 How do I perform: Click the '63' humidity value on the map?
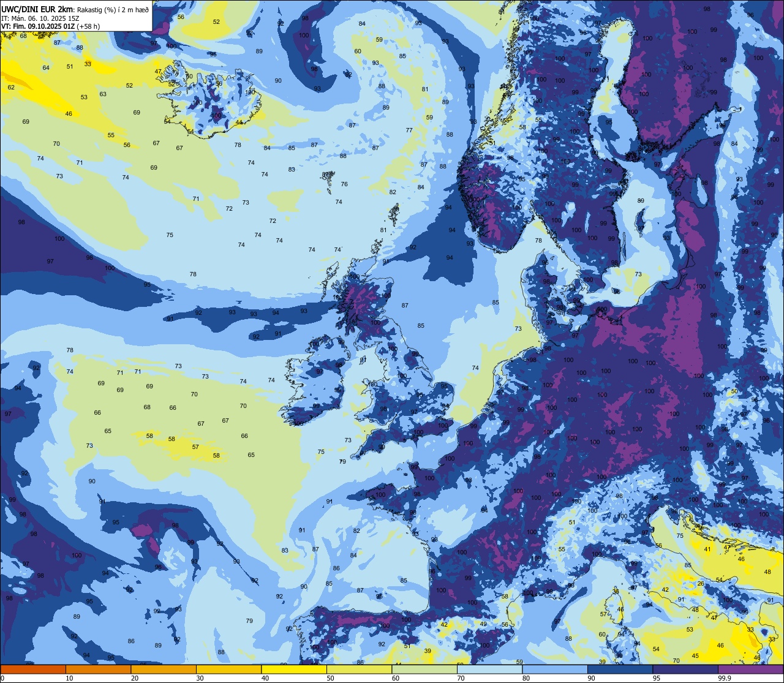click(103, 94)
